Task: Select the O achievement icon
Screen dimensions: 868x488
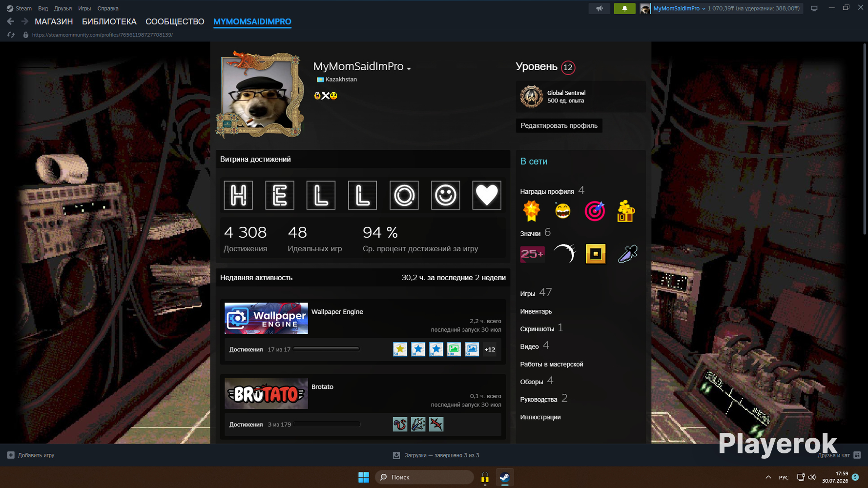Action: 404,195
